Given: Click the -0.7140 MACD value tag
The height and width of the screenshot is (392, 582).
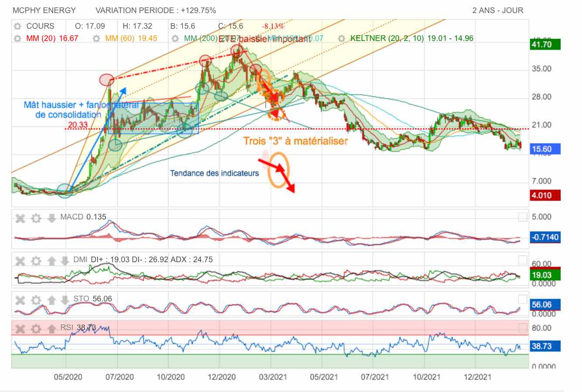Looking at the screenshot, I should 545,237.
